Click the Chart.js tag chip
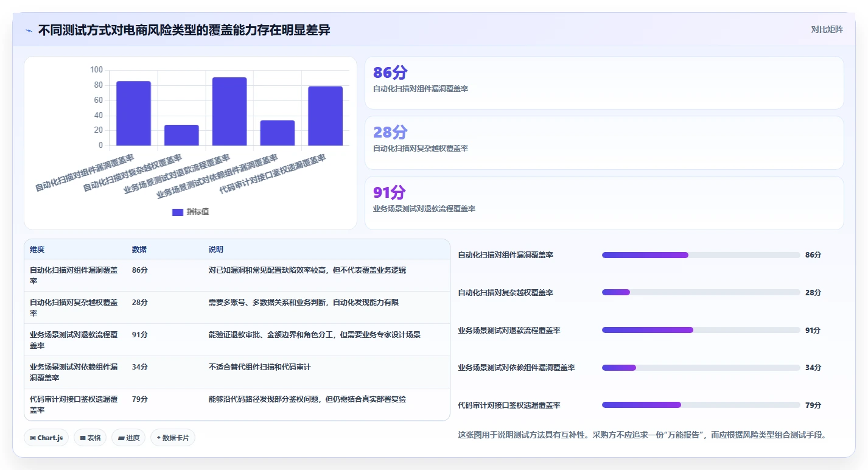 [x=46, y=438]
